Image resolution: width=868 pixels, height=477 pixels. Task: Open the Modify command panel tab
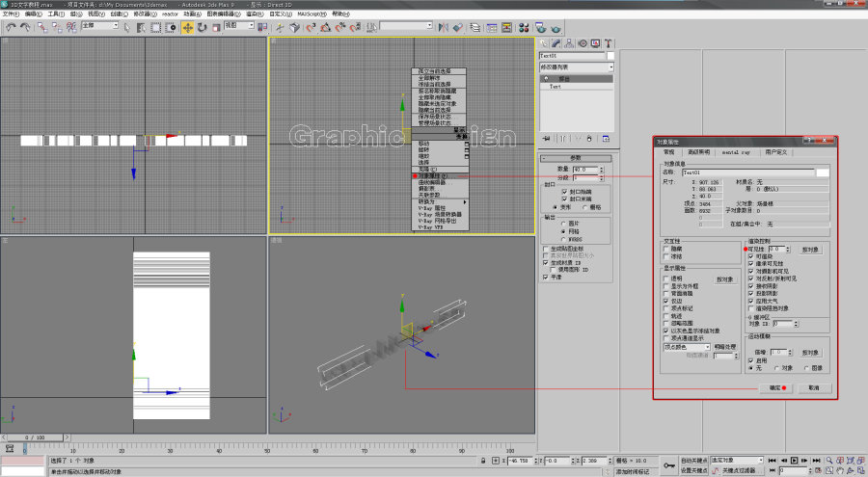558,43
